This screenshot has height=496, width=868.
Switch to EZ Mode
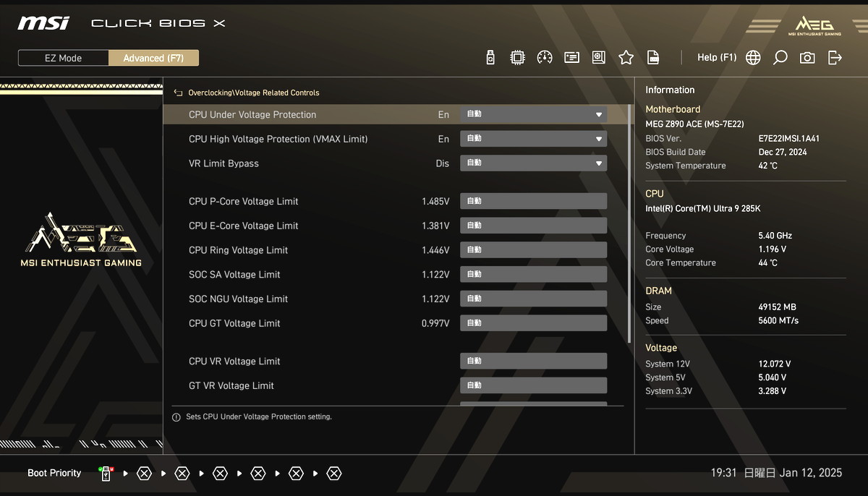coord(64,58)
